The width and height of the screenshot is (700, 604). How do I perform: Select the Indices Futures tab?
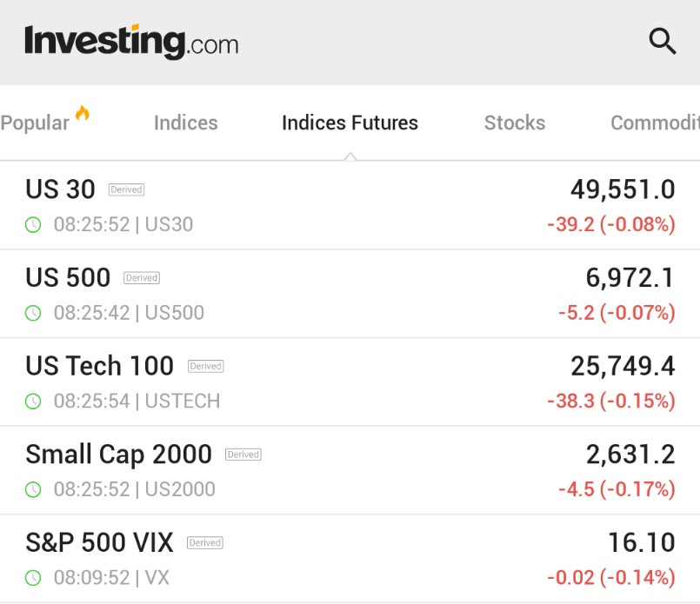[x=350, y=123]
